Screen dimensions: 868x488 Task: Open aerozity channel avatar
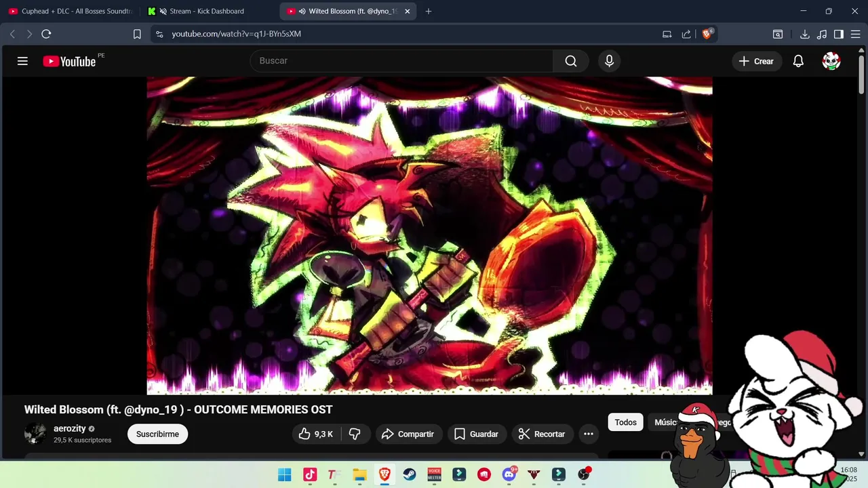tap(35, 434)
